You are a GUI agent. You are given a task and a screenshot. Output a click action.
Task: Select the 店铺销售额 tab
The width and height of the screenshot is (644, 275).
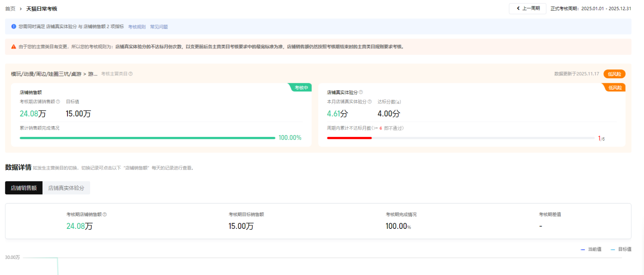23,188
